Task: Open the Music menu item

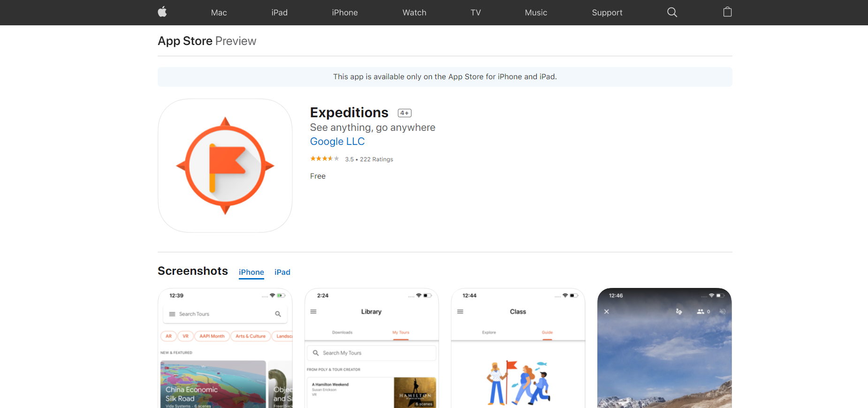Action: (x=536, y=13)
